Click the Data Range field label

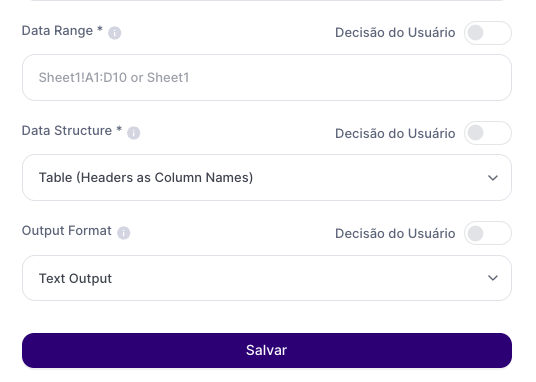(57, 31)
